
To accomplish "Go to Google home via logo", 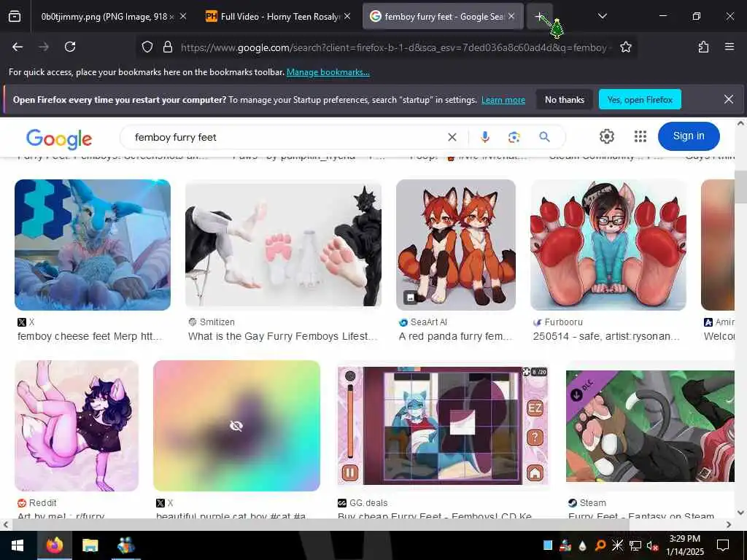I will click(59, 139).
